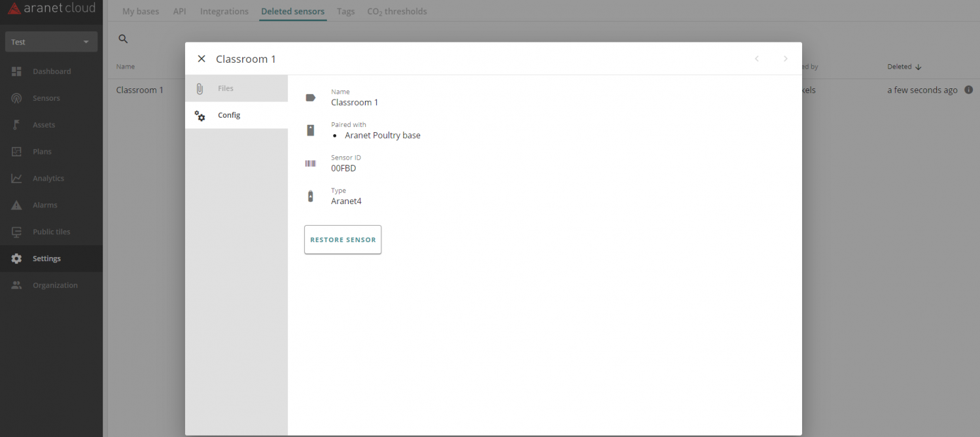This screenshot has height=437, width=980.
Task: Click the Dashboard grid icon
Action: click(17, 71)
